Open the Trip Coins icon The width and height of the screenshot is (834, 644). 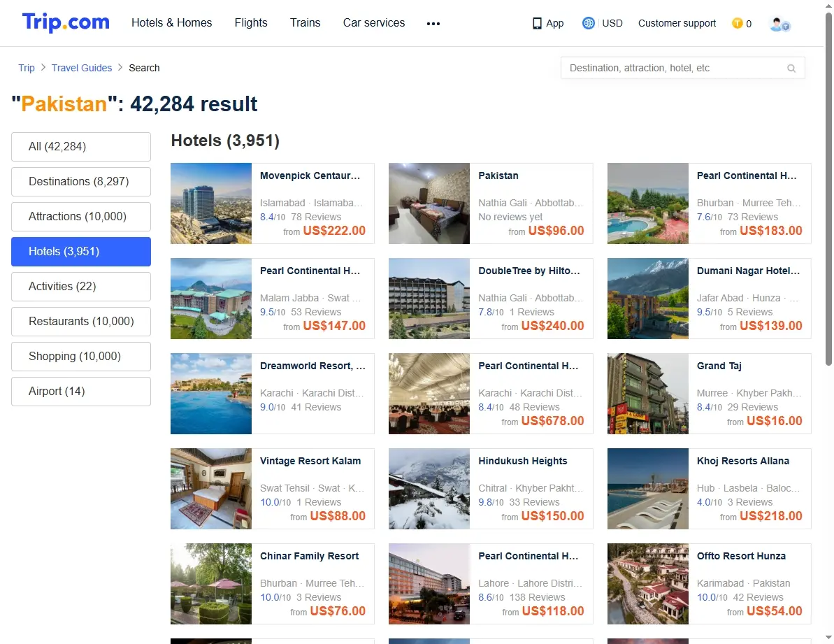pyautogui.click(x=738, y=23)
